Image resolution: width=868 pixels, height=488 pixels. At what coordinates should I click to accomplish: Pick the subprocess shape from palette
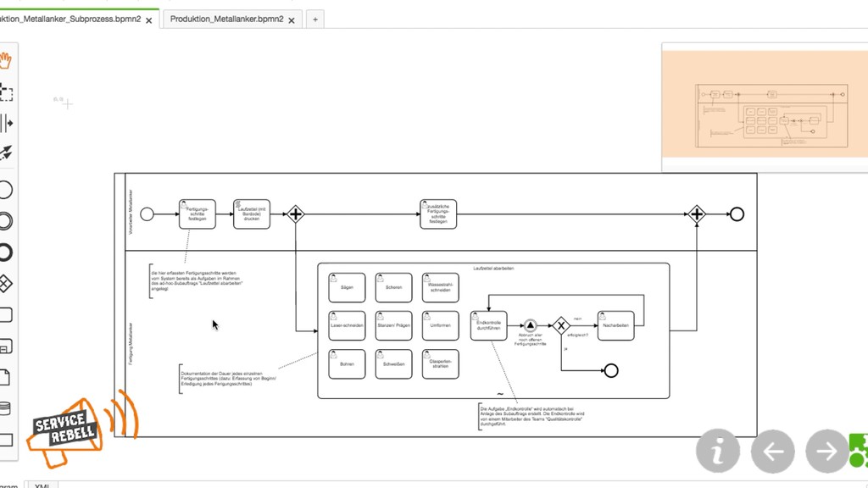point(6,346)
